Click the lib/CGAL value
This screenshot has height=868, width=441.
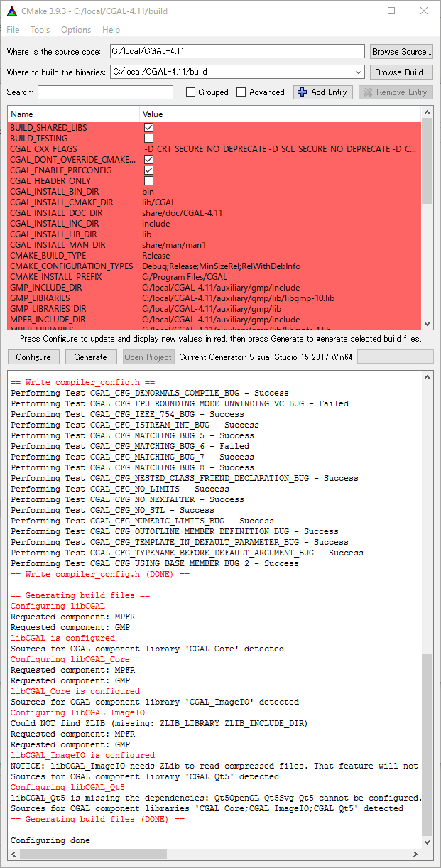[158, 202]
